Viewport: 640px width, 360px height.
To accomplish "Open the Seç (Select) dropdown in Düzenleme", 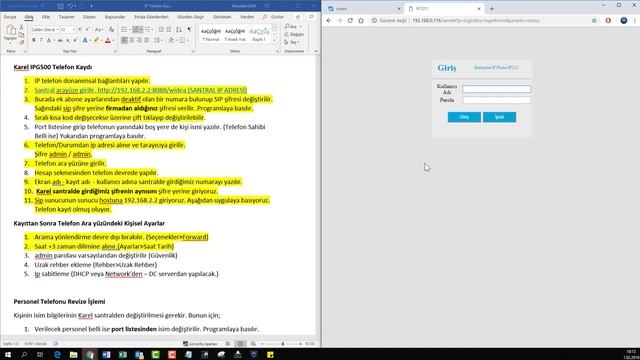I will pyautogui.click(x=292, y=42).
